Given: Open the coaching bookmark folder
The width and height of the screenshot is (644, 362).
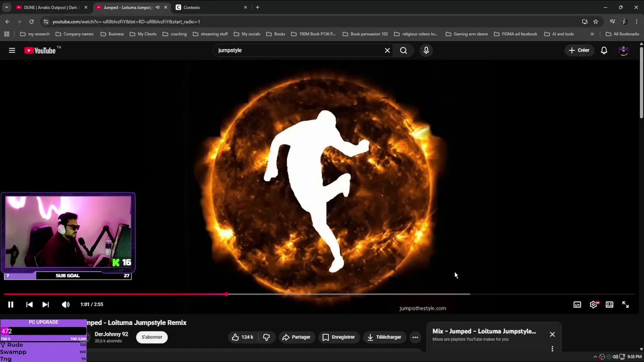Looking at the screenshot, I should pos(175,34).
